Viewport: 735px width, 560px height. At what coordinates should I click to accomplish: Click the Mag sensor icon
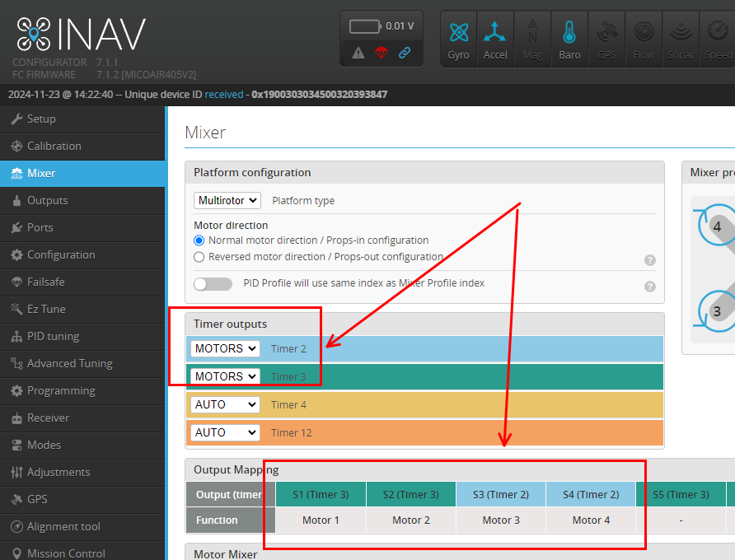[x=532, y=40]
